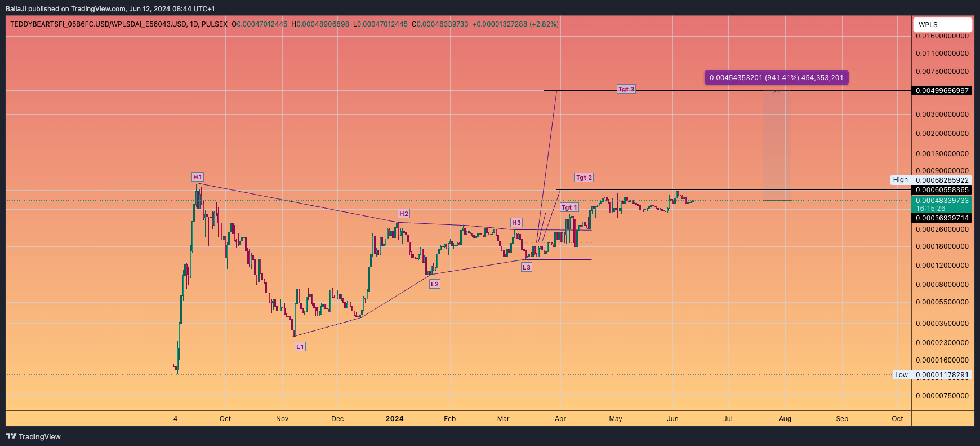The image size is (980, 446).
Task: Select the Tgt 3 target label
Action: [x=626, y=89]
